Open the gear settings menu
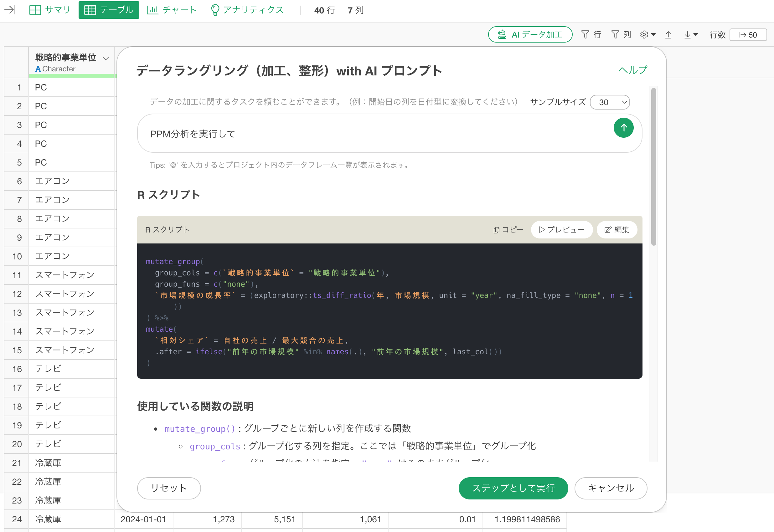The height and width of the screenshot is (532, 774). (x=648, y=35)
